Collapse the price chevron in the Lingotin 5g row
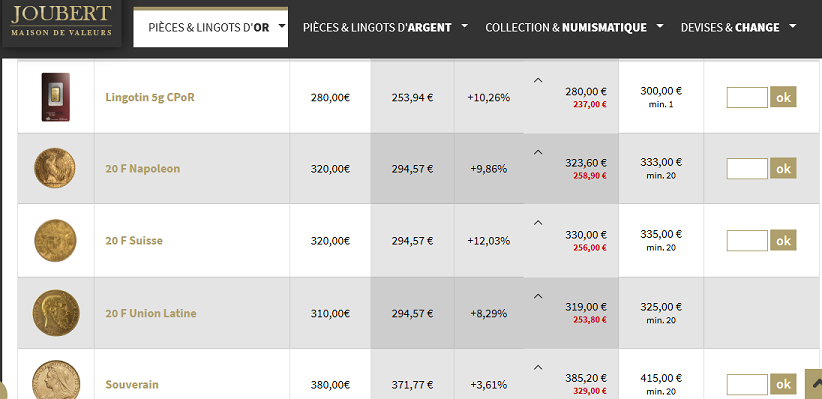The image size is (822, 399). tap(538, 80)
